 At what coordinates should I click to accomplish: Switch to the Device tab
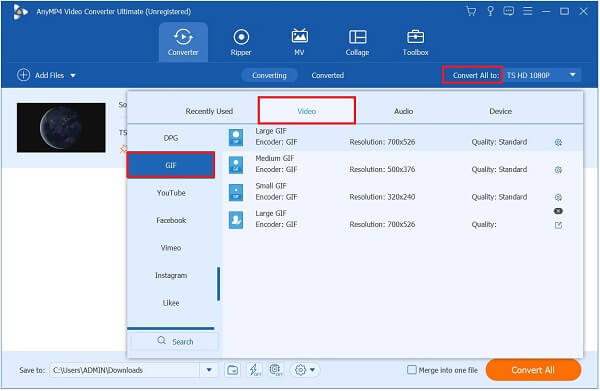501,111
